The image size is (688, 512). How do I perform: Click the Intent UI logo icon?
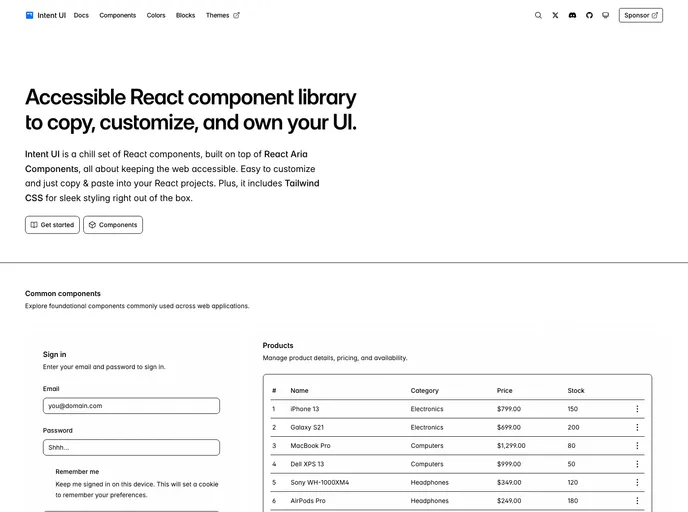point(30,15)
